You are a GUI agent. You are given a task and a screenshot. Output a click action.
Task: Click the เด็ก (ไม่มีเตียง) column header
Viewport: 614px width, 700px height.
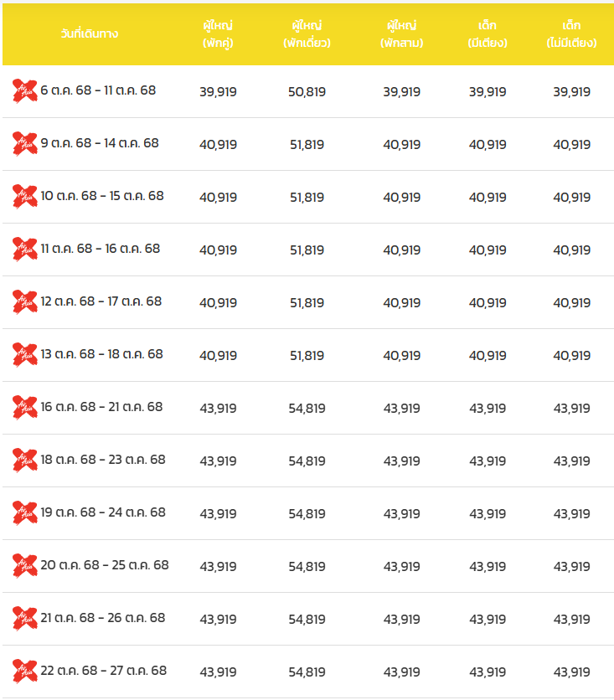(571, 34)
